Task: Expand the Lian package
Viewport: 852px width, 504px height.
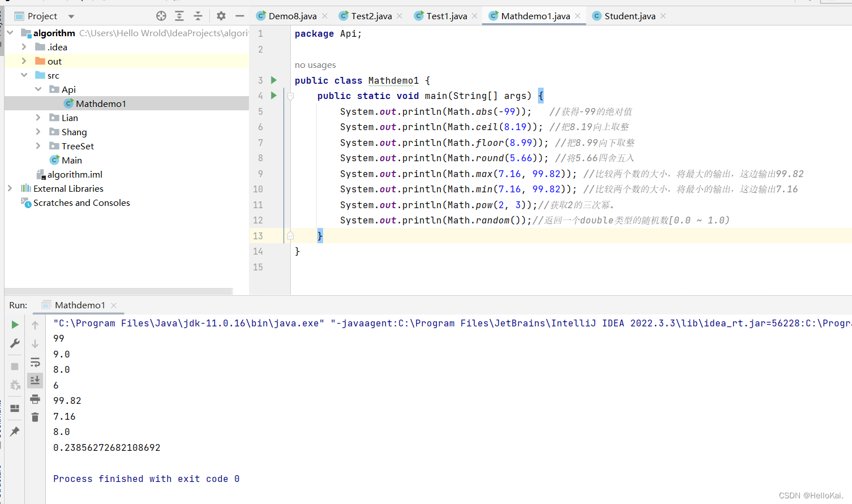Action: click(38, 118)
